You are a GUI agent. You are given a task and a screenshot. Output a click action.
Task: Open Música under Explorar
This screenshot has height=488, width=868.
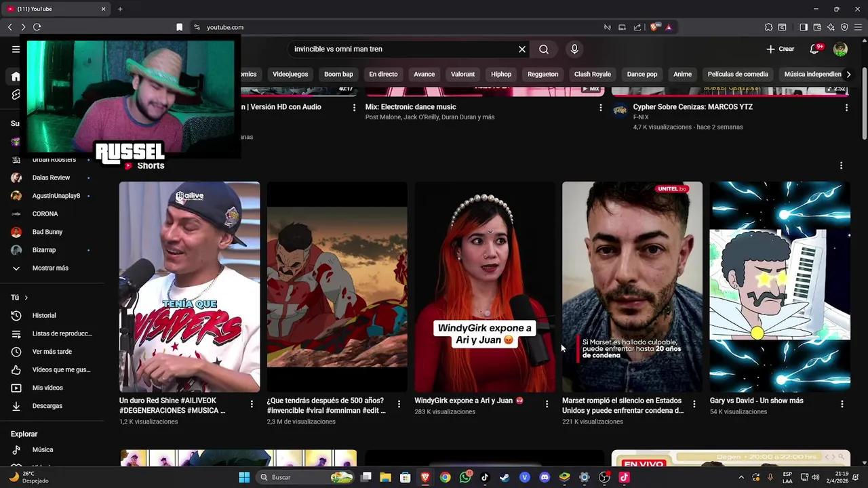(x=50, y=449)
